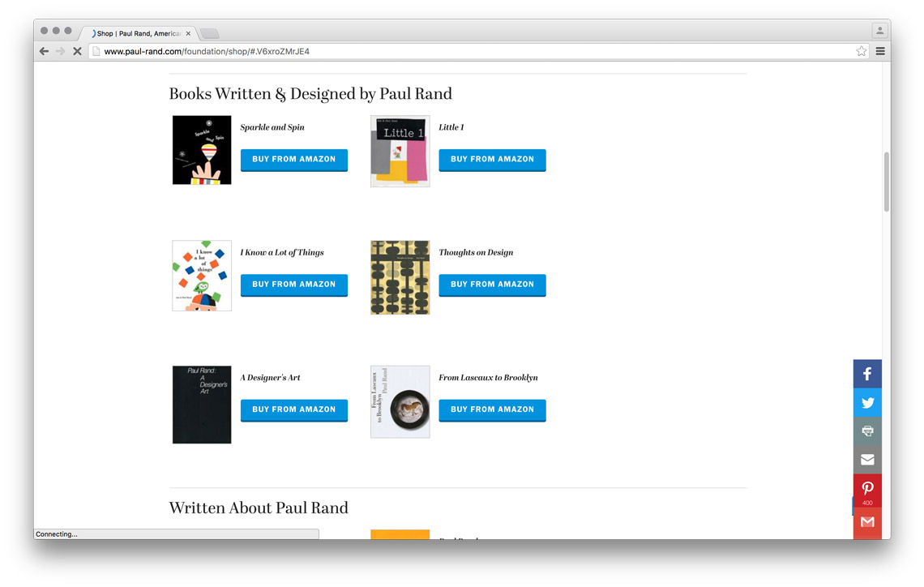Buy I Know a Lot of Things from Amazon

[294, 285]
